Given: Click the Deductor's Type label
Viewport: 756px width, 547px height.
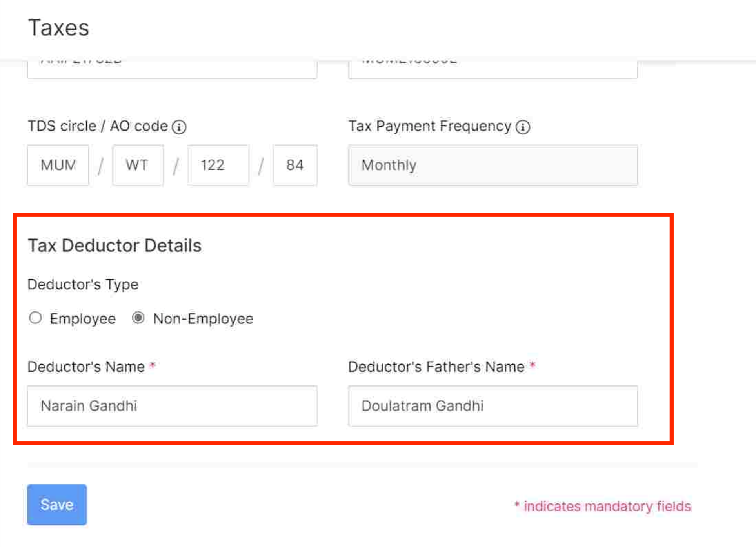Looking at the screenshot, I should coord(82,284).
